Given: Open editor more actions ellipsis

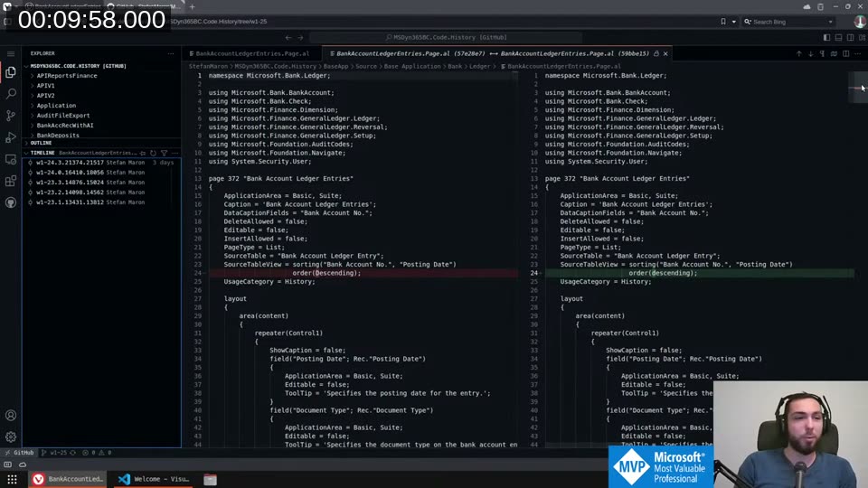Looking at the screenshot, I should [x=857, y=53].
